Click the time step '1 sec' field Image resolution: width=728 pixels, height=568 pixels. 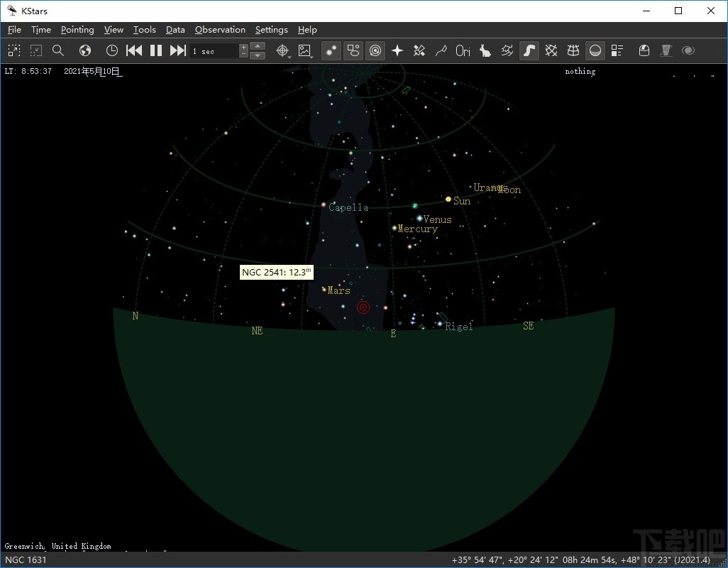(214, 51)
